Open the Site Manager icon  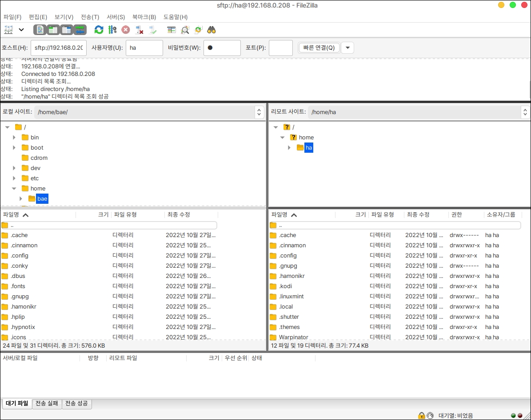point(8,30)
